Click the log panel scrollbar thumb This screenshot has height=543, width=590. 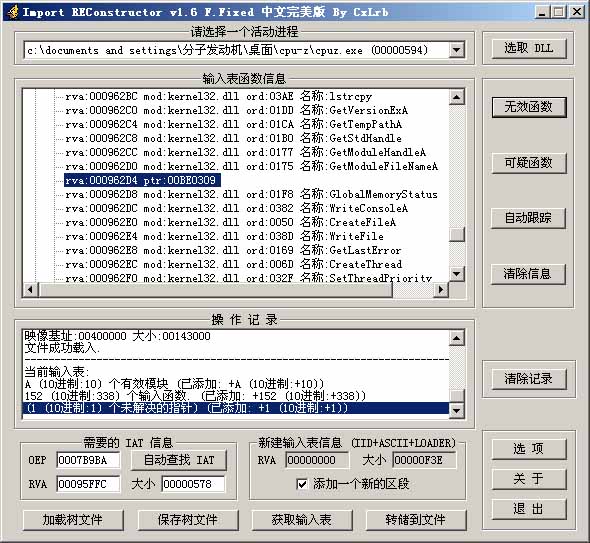[457, 395]
